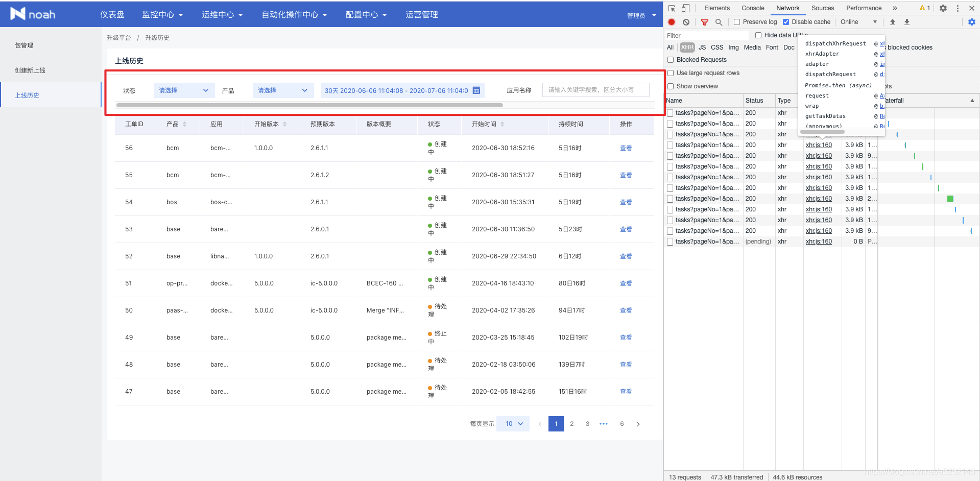Open 包管理 in the sidebar
The image size is (980, 481).
[24, 45]
